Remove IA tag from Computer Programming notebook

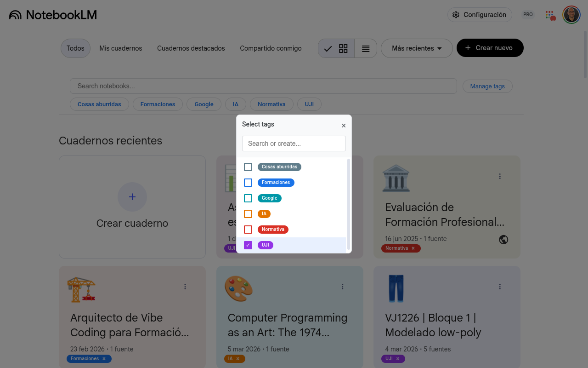(x=237, y=359)
